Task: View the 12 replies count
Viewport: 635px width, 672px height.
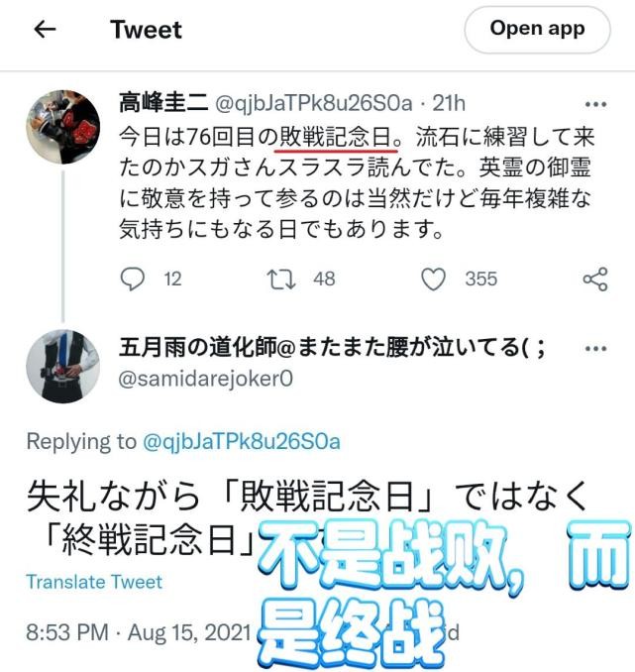Action: tap(172, 279)
